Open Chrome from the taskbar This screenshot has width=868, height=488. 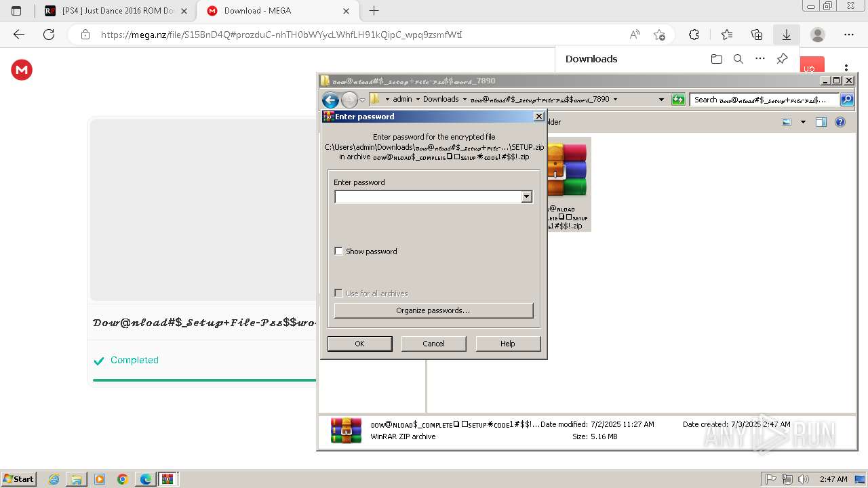point(122,479)
